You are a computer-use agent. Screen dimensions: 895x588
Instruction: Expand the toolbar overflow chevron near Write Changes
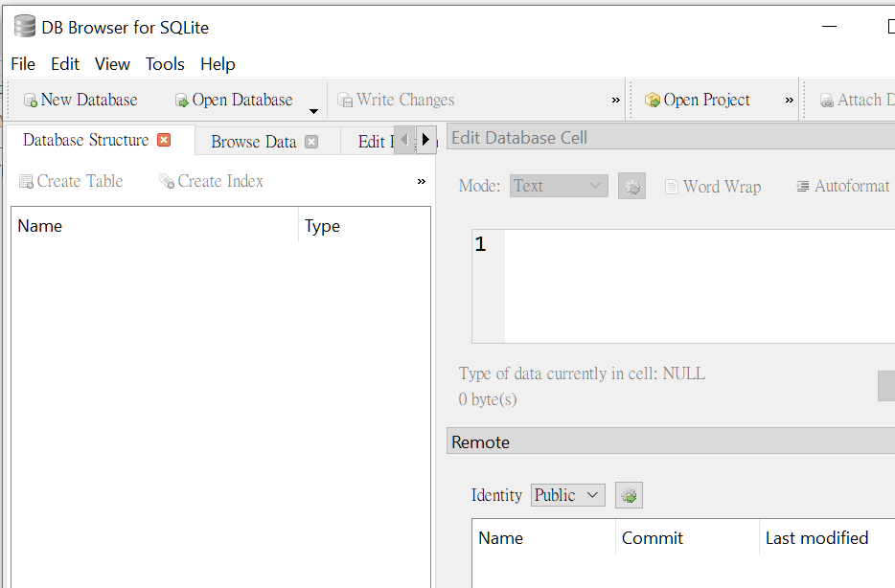[x=617, y=100]
